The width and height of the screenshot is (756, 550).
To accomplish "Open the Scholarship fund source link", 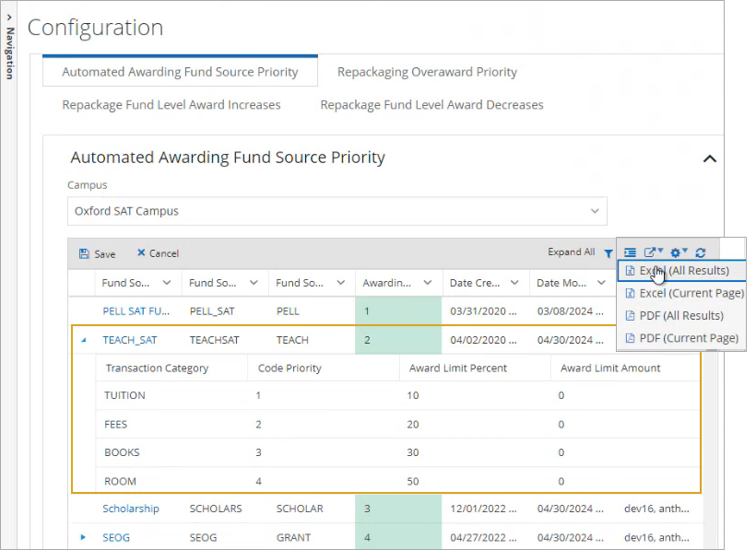I will tap(131, 509).
